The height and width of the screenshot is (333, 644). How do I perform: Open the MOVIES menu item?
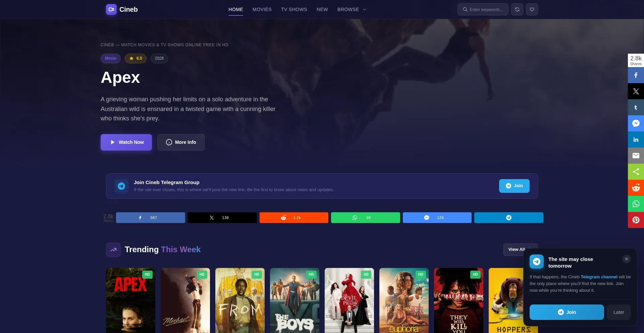(x=262, y=9)
